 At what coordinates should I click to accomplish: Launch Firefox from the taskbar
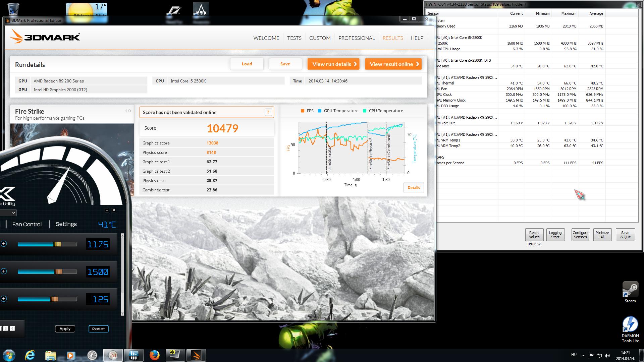pos(154,355)
